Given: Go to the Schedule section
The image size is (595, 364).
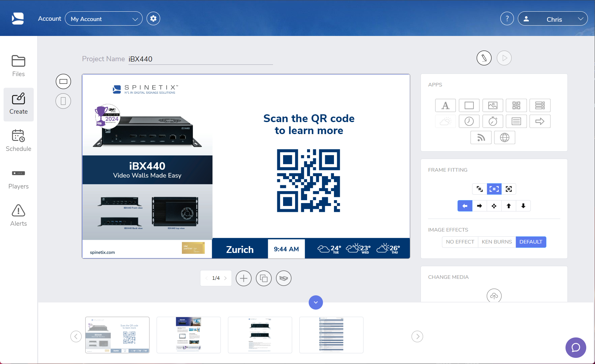Looking at the screenshot, I should tap(18, 141).
